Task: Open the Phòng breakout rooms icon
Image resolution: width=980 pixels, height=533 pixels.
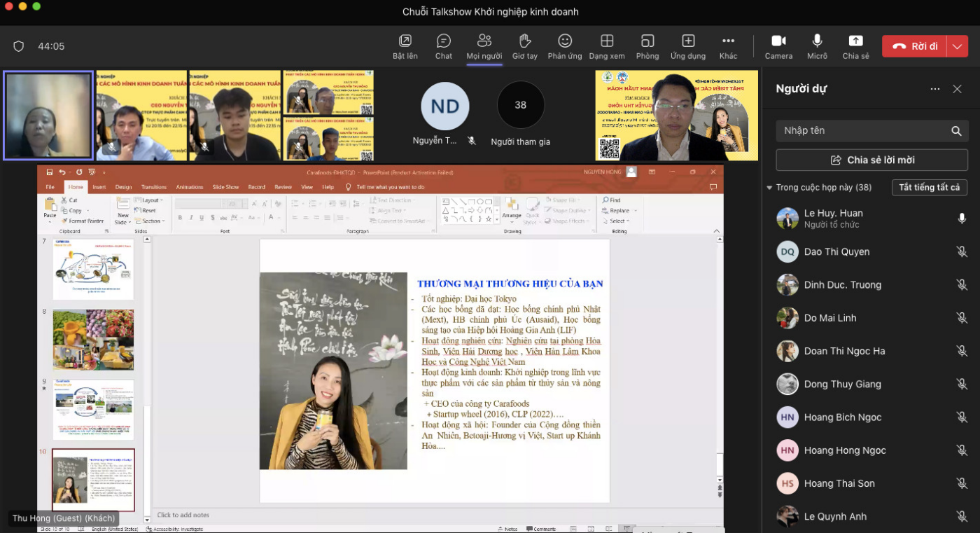Action: (x=647, y=41)
